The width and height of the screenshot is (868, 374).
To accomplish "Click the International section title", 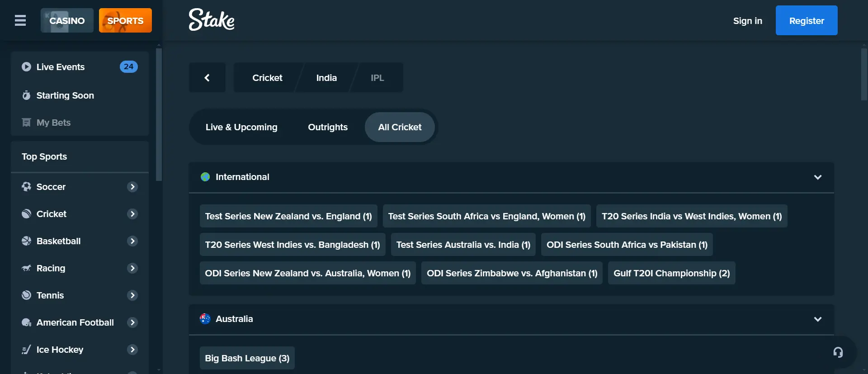I will (242, 177).
